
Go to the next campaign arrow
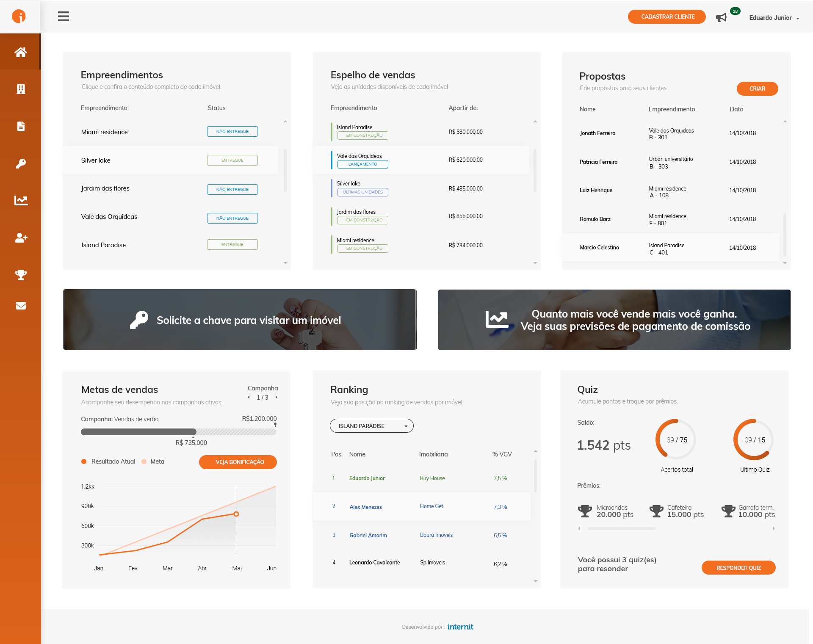[277, 397]
